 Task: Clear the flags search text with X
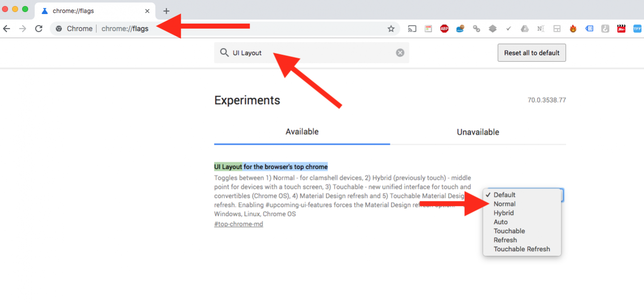click(x=400, y=53)
